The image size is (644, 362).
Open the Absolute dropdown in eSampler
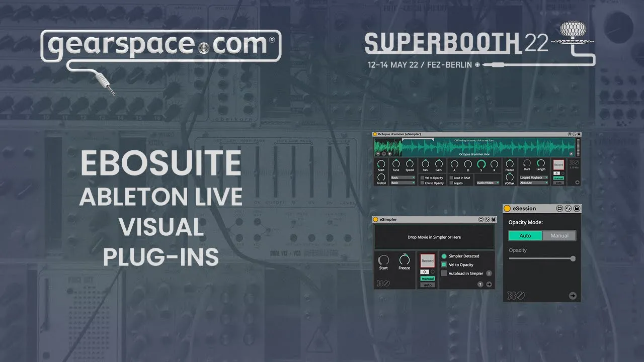click(534, 183)
